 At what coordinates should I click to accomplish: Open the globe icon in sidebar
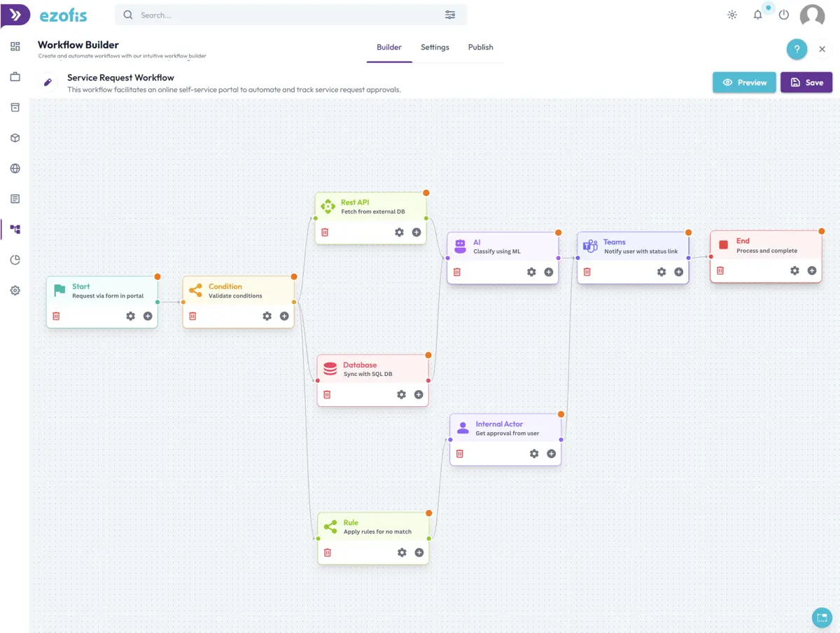tap(15, 168)
